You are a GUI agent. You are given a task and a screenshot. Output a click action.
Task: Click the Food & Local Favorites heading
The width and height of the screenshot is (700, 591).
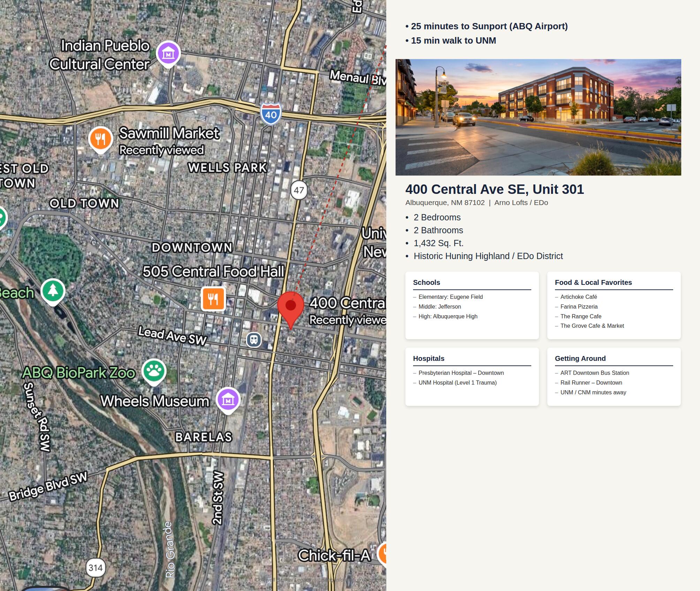(x=593, y=282)
